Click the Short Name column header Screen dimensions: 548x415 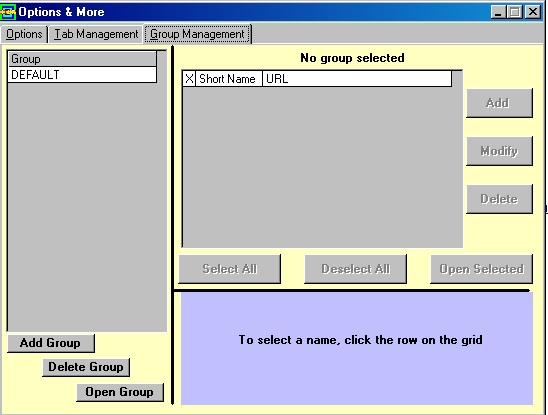[x=229, y=79]
